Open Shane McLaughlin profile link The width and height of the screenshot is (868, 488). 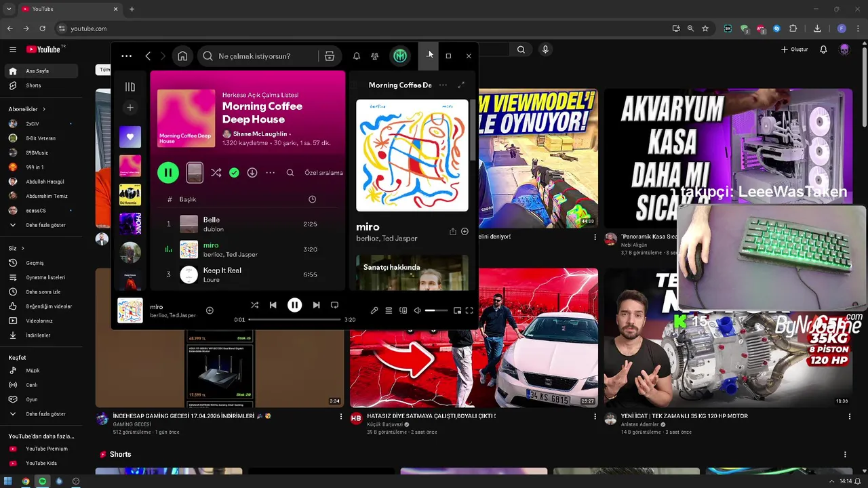[260, 134]
